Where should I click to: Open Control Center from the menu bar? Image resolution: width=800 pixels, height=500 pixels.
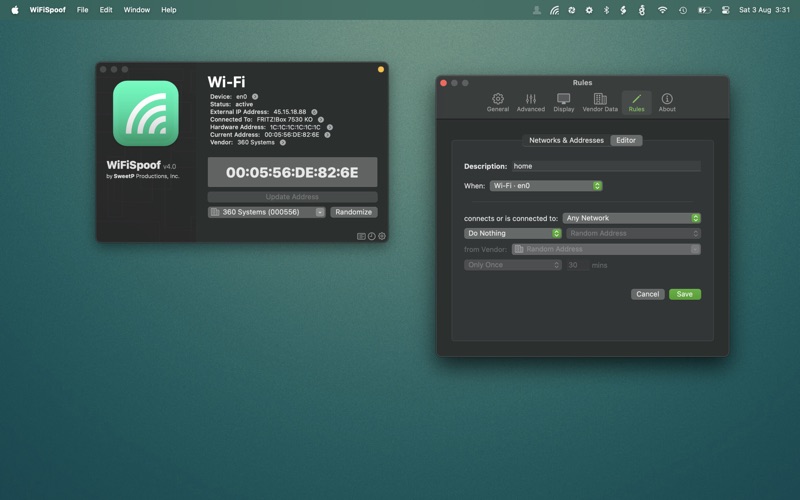(726, 10)
